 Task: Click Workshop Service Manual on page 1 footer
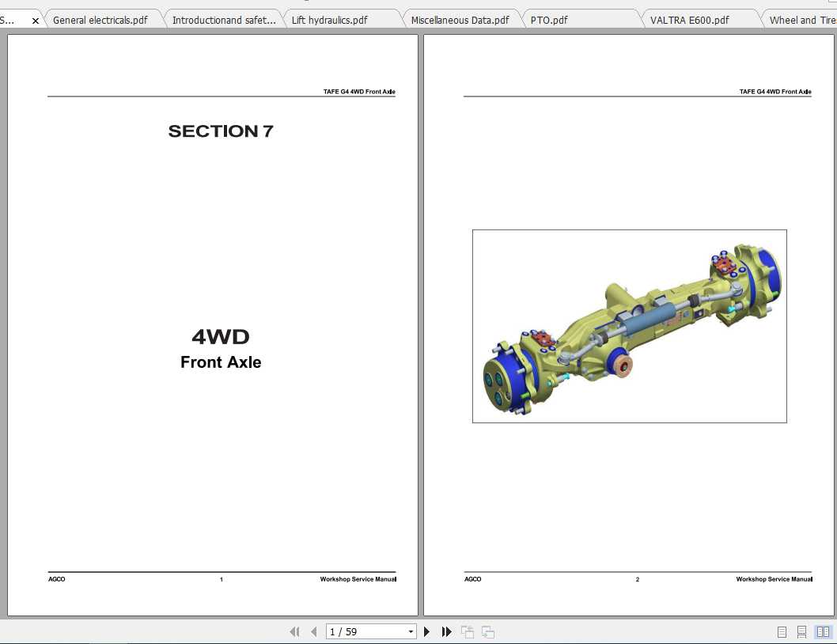pos(358,579)
